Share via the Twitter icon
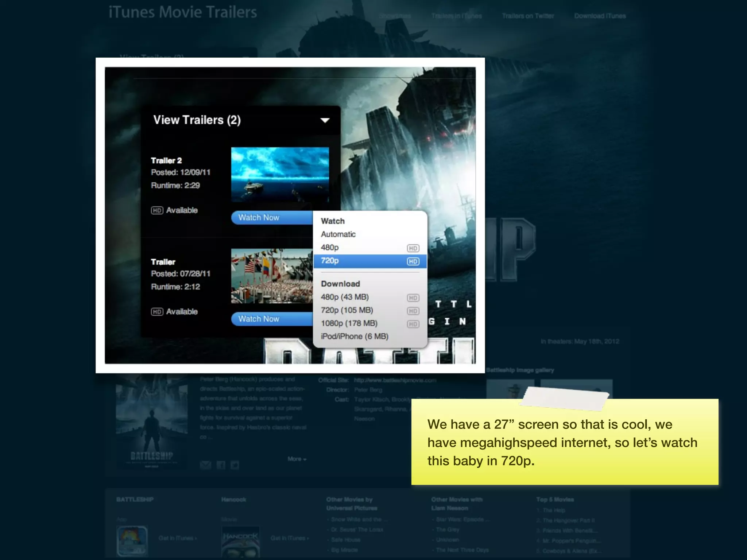Screen dimensions: 747x560 (x=235, y=465)
